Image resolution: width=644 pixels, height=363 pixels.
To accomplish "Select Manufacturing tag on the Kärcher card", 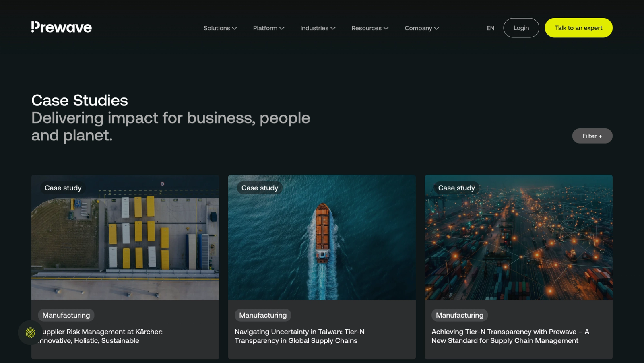I will 66,315.
